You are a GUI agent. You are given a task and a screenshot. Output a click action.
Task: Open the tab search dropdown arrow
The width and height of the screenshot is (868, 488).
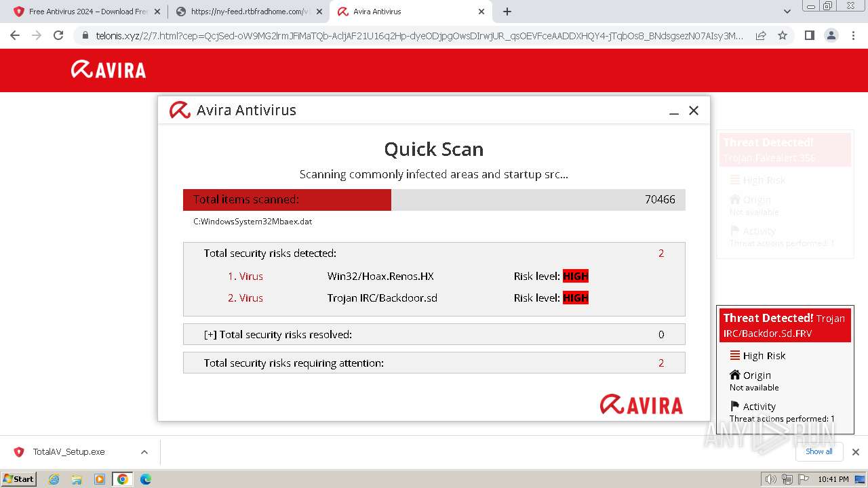[787, 12]
